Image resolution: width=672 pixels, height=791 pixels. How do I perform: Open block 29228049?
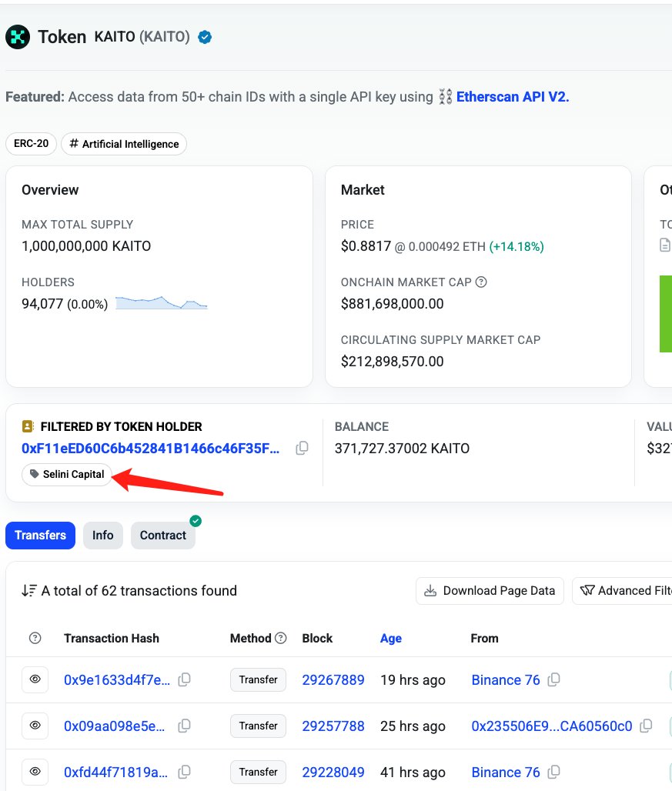333,773
